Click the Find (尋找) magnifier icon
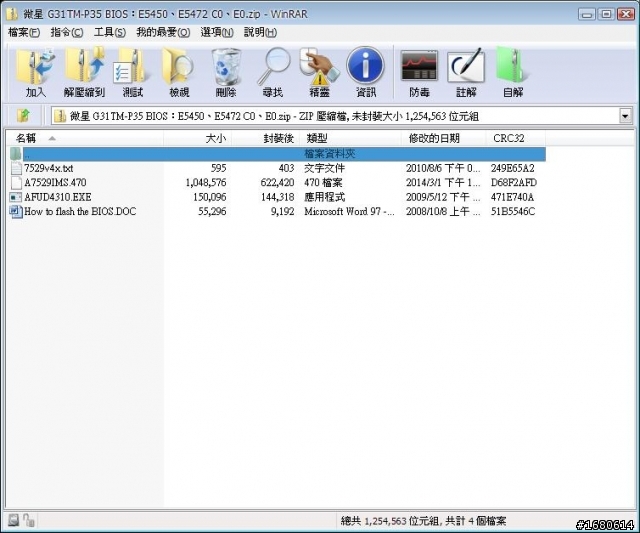The height and width of the screenshot is (533, 640). click(x=273, y=72)
